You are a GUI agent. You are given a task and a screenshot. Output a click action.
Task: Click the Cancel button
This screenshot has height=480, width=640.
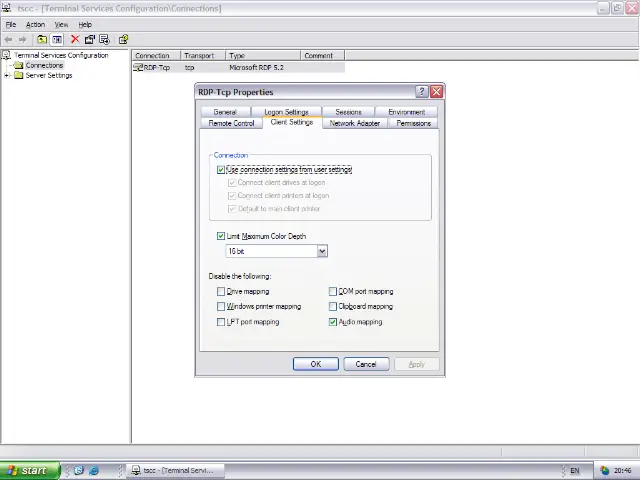pos(366,364)
